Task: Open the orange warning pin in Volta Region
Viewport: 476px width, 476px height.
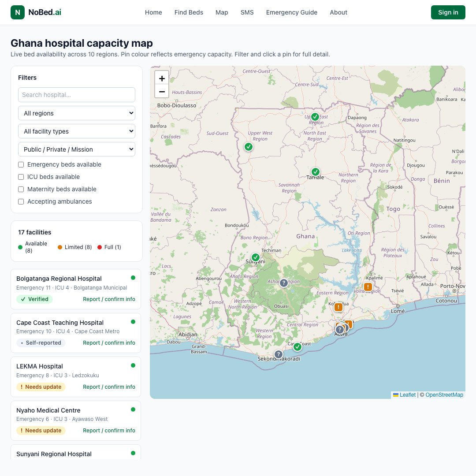Action: (x=368, y=287)
